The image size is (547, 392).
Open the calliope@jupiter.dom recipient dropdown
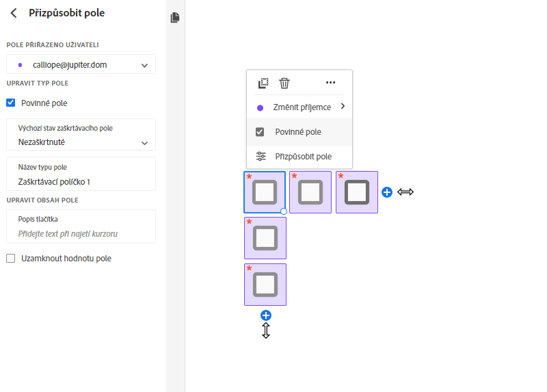coord(81,65)
